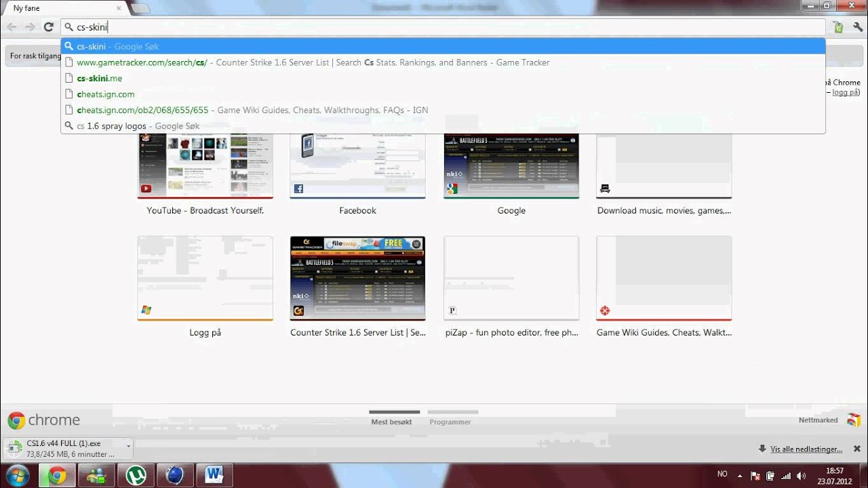Choose the cheats.ign.com suggestion
The width and height of the screenshot is (868, 488).
[x=106, y=94]
